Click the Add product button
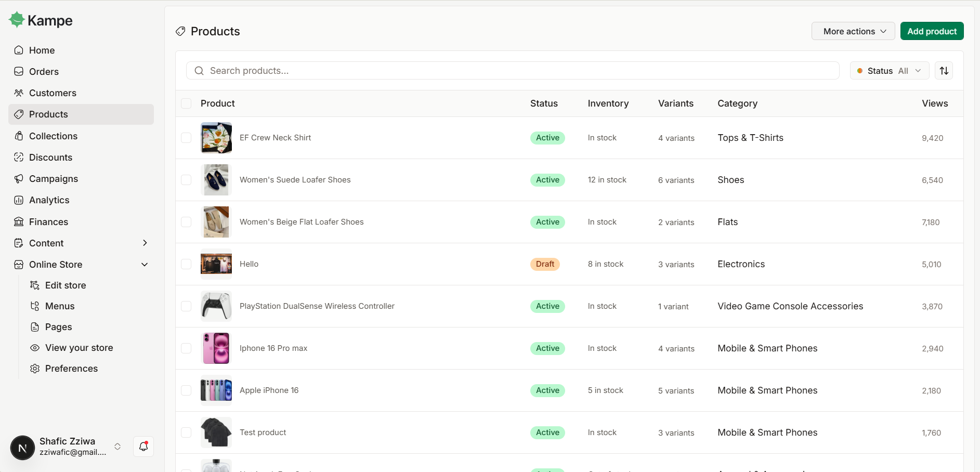The width and height of the screenshot is (980, 472). (x=932, y=31)
